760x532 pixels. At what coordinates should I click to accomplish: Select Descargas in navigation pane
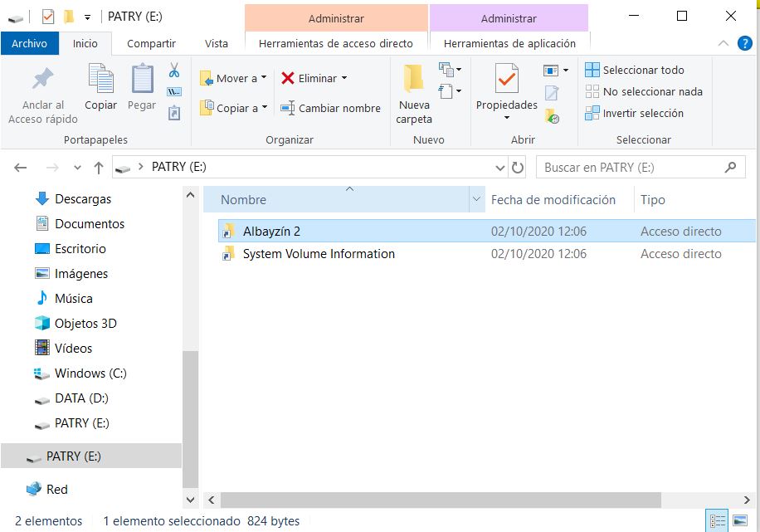point(82,199)
